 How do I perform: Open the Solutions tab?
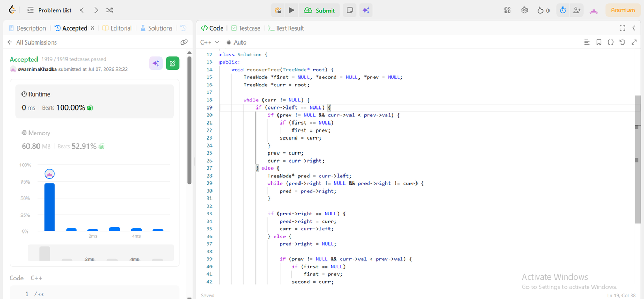tap(156, 28)
